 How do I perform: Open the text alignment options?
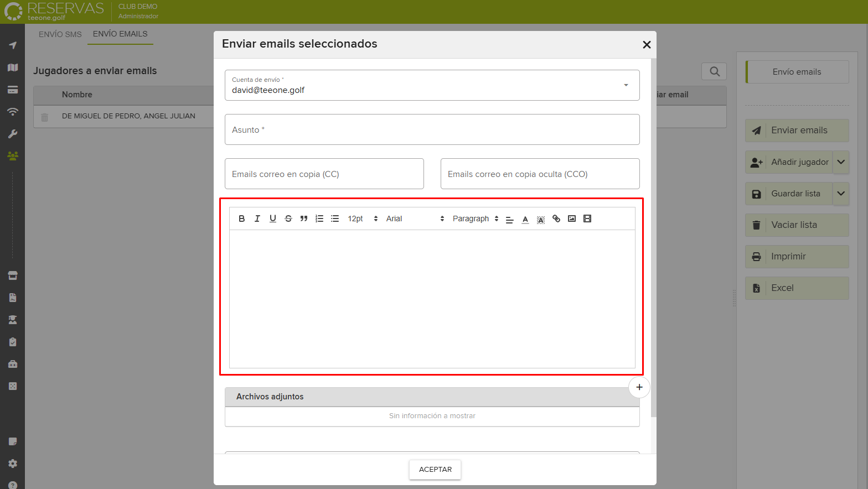(x=510, y=219)
